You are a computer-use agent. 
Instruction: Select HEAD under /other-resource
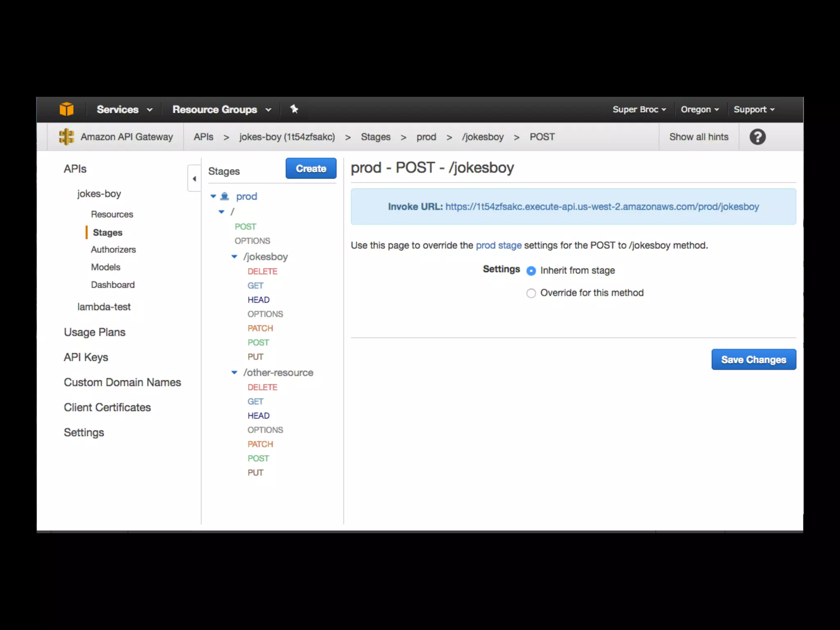pos(258,416)
